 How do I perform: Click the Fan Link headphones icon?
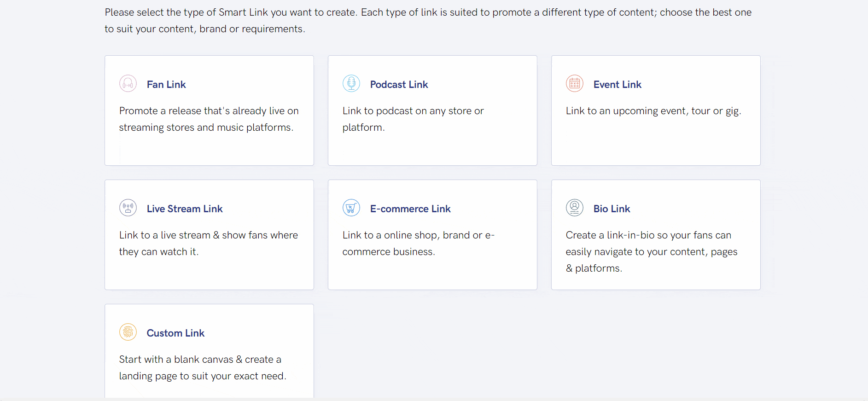coord(128,83)
